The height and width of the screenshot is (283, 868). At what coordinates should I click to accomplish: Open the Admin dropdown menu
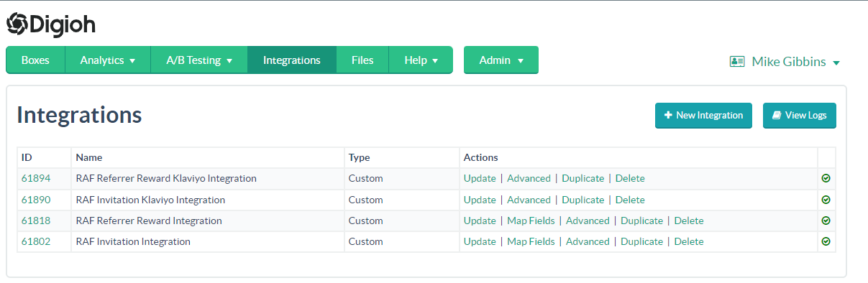pos(501,60)
